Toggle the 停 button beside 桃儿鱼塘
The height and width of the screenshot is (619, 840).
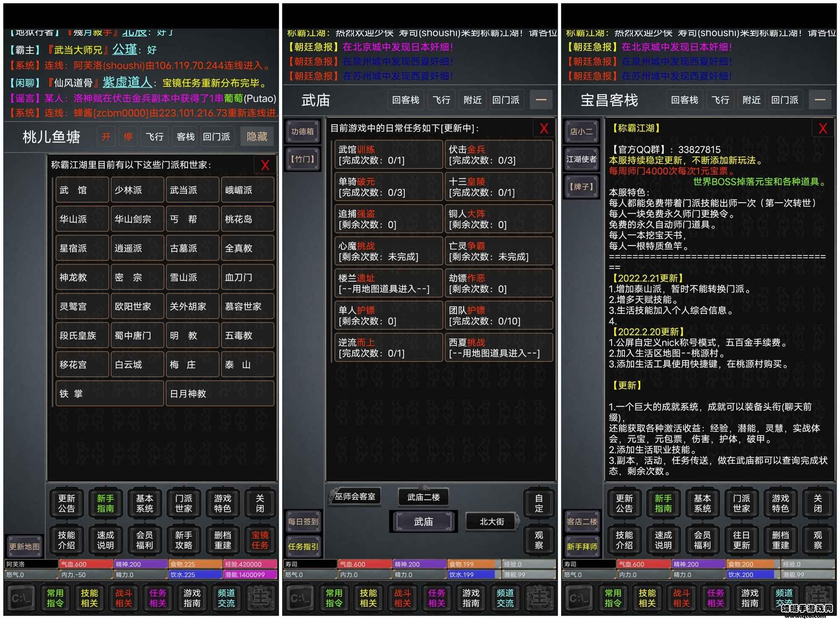point(128,137)
